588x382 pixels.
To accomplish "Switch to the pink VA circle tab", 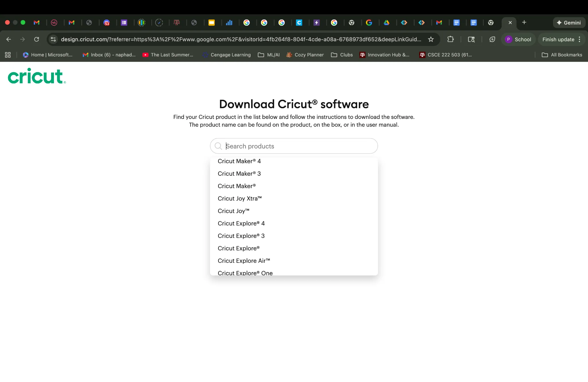I will 54,22.
